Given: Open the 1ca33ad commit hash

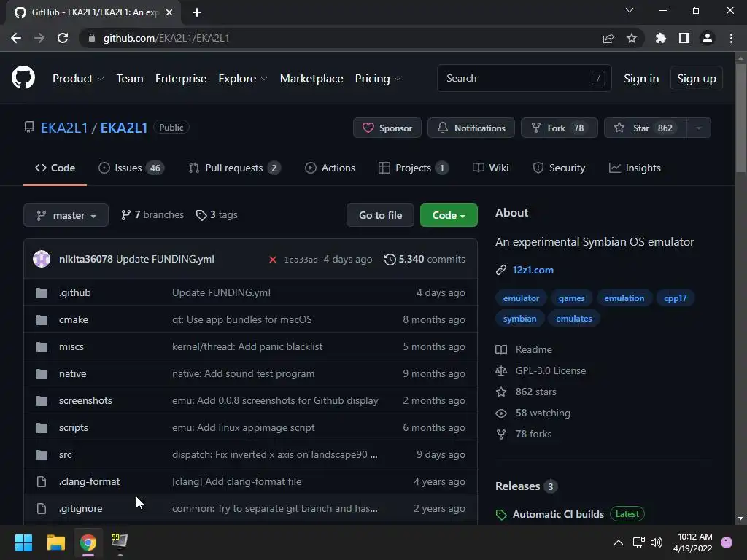Looking at the screenshot, I should click(301, 260).
